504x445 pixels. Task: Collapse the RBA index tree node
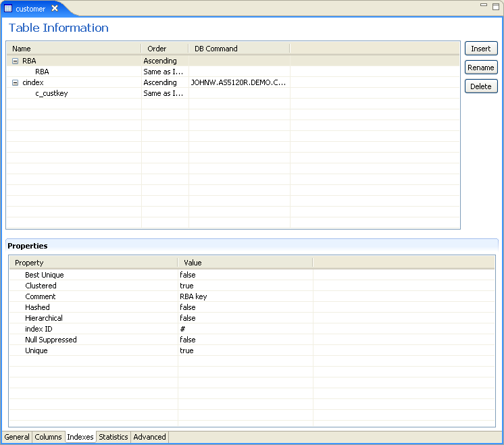pos(15,61)
